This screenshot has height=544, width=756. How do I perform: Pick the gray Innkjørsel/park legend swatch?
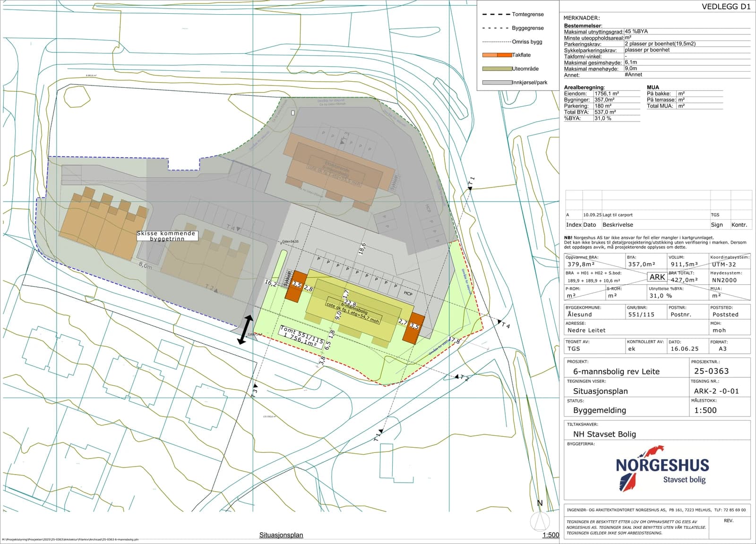497,83
